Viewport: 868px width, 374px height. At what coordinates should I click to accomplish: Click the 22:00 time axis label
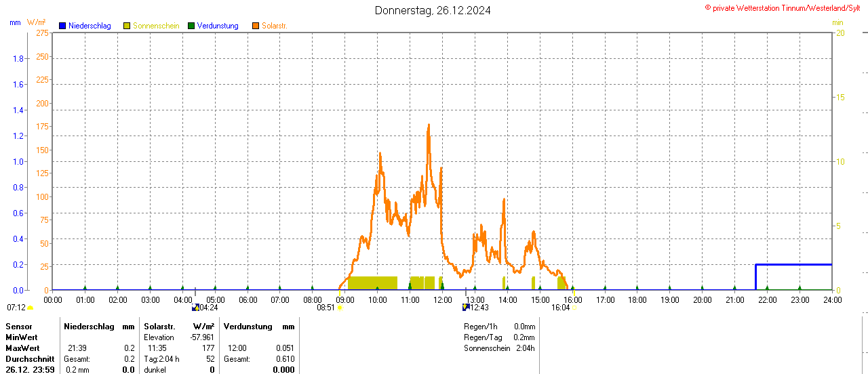pyautogui.click(x=768, y=299)
